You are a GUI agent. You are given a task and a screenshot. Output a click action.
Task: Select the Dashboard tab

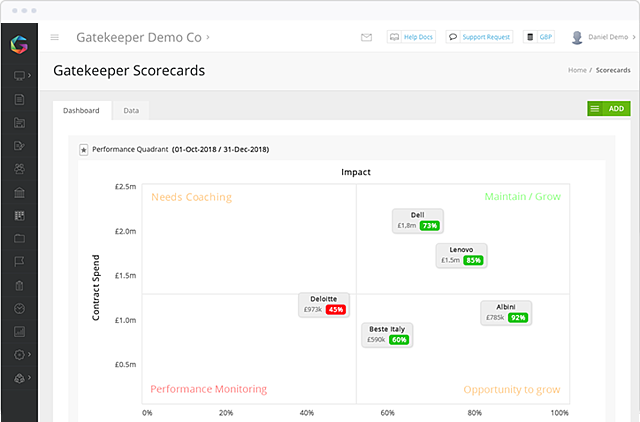click(81, 110)
